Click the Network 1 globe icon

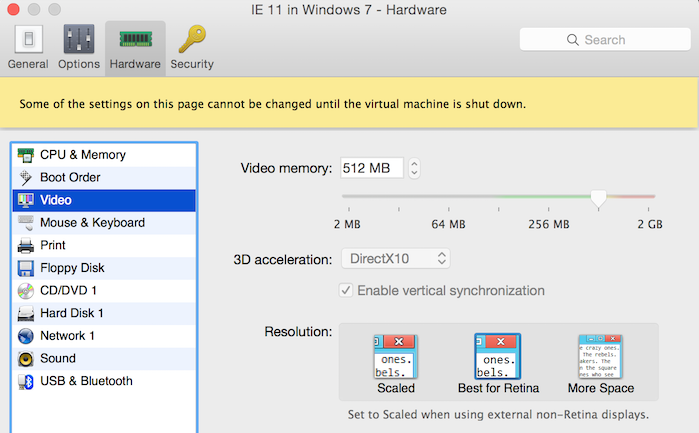pos(25,336)
